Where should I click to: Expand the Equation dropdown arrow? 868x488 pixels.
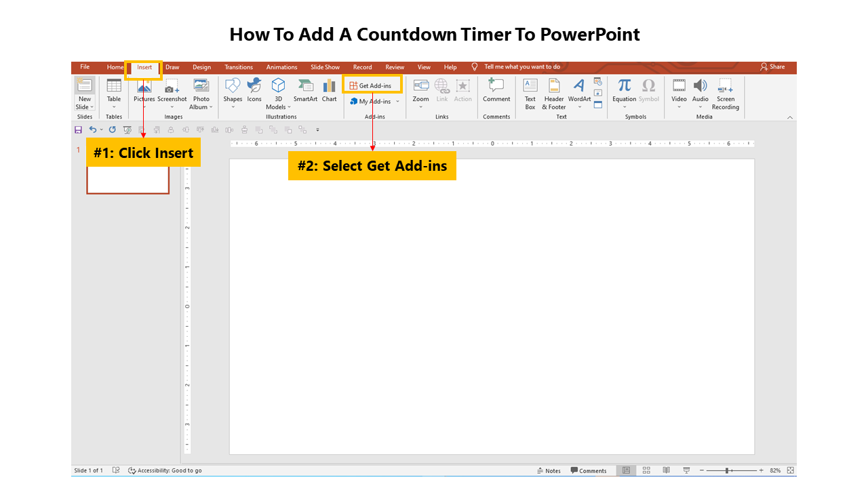[625, 107]
